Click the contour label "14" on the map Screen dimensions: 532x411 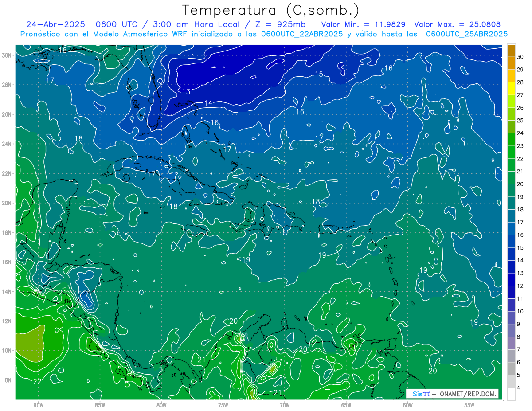click(x=208, y=103)
